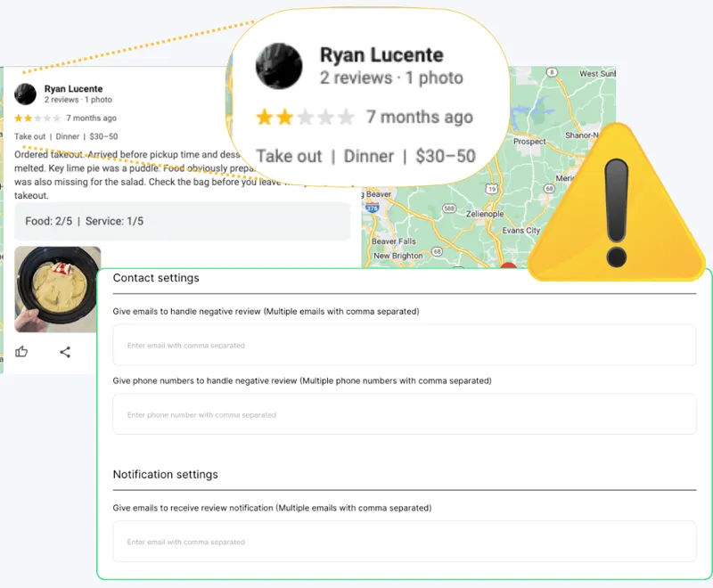
Task: Open Ryan Lucente's small profile avatar
Action: 25,94
